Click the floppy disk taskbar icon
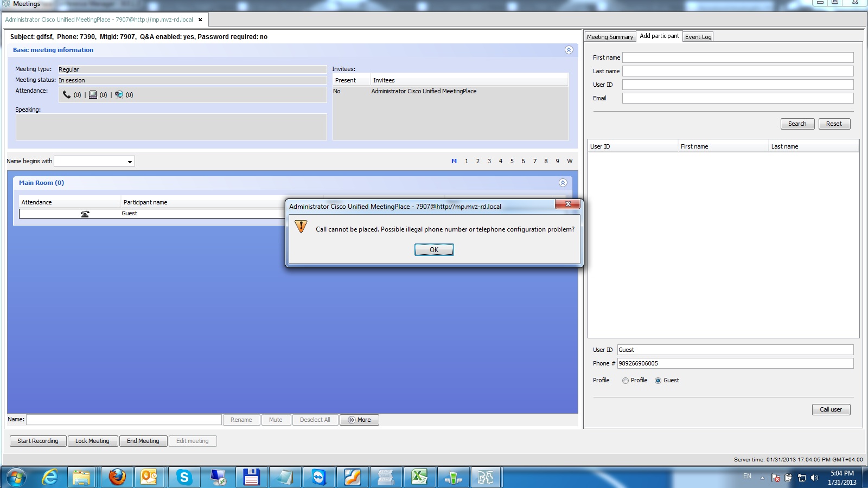The height and width of the screenshot is (488, 868). [251, 478]
